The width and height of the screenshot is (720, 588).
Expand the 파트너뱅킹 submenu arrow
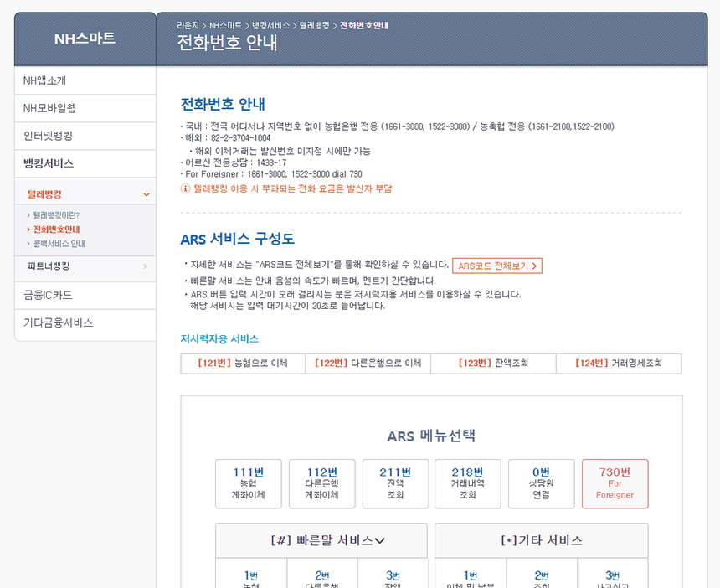pos(145,266)
